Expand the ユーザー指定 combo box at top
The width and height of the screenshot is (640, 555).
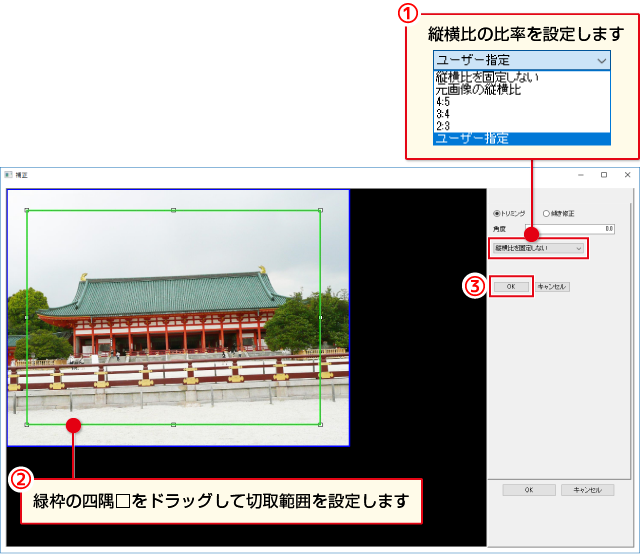[520, 60]
